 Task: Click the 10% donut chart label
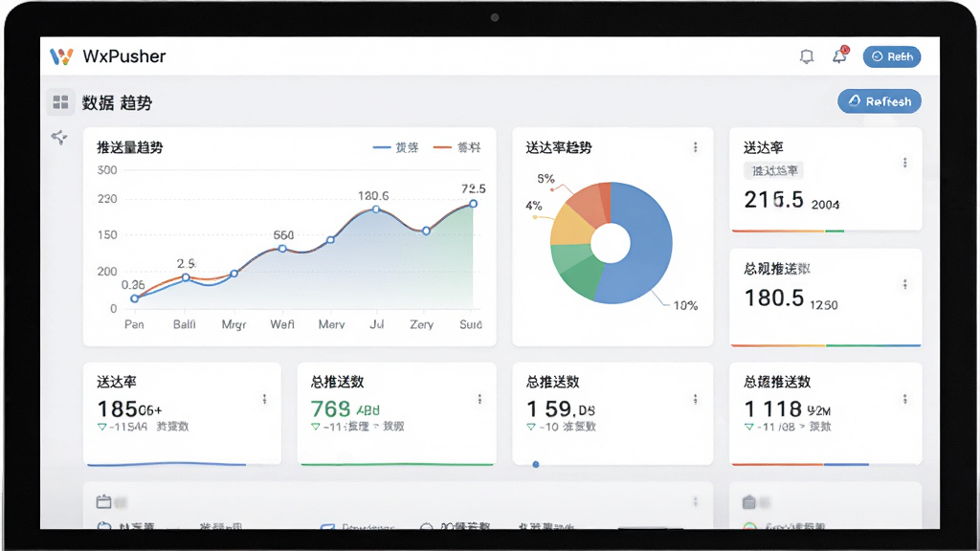click(x=685, y=305)
